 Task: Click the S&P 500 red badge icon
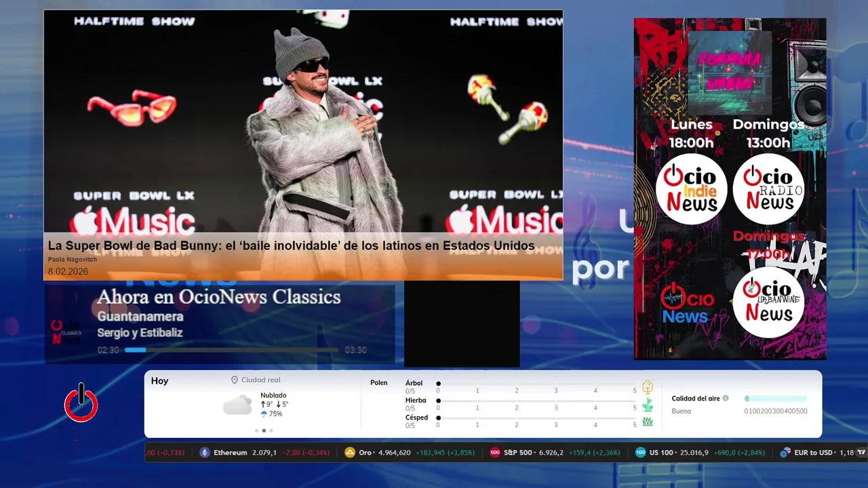(x=495, y=453)
